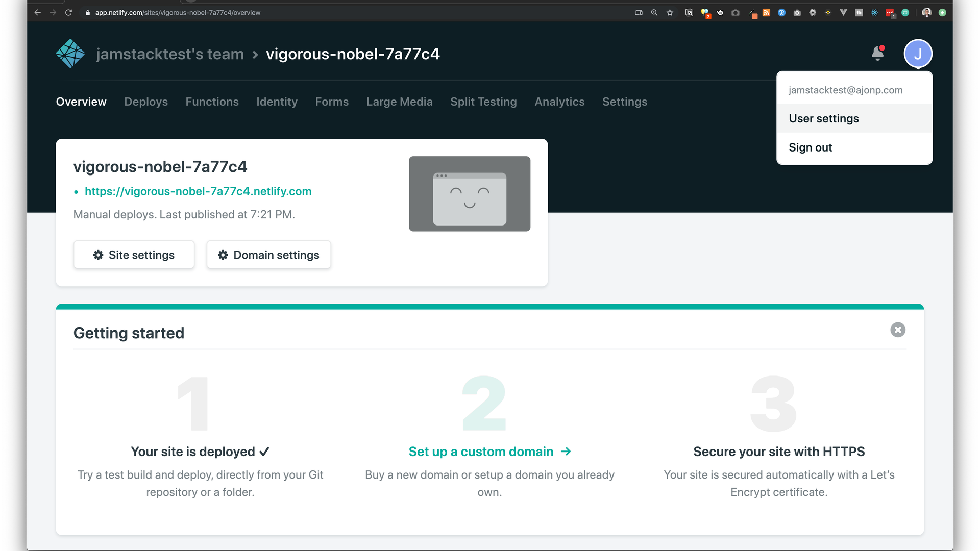Image resolution: width=980 pixels, height=551 pixels.
Task: Click the RSS feed extension icon
Action: point(766,13)
